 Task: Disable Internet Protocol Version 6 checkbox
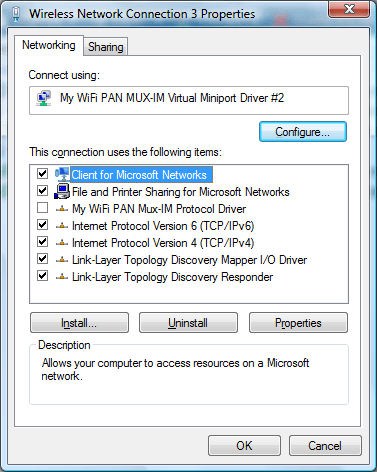[x=42, y=225]
